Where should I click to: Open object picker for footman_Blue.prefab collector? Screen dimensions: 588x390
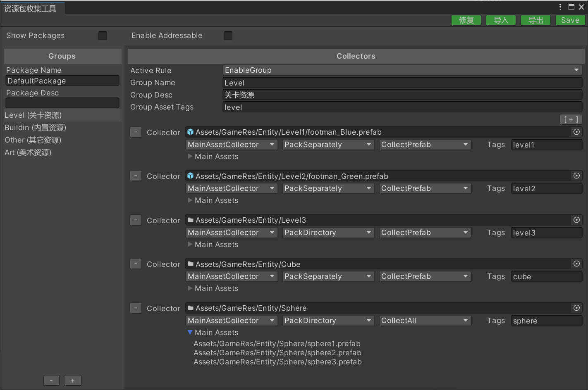point(576,132)
